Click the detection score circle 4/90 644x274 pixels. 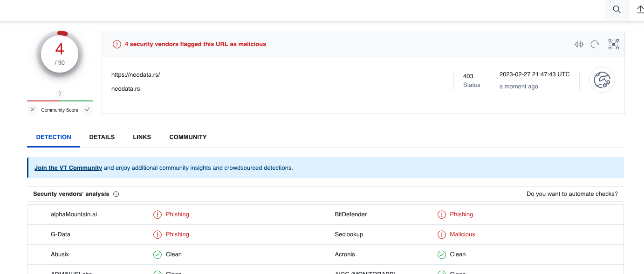coord(60,54)
